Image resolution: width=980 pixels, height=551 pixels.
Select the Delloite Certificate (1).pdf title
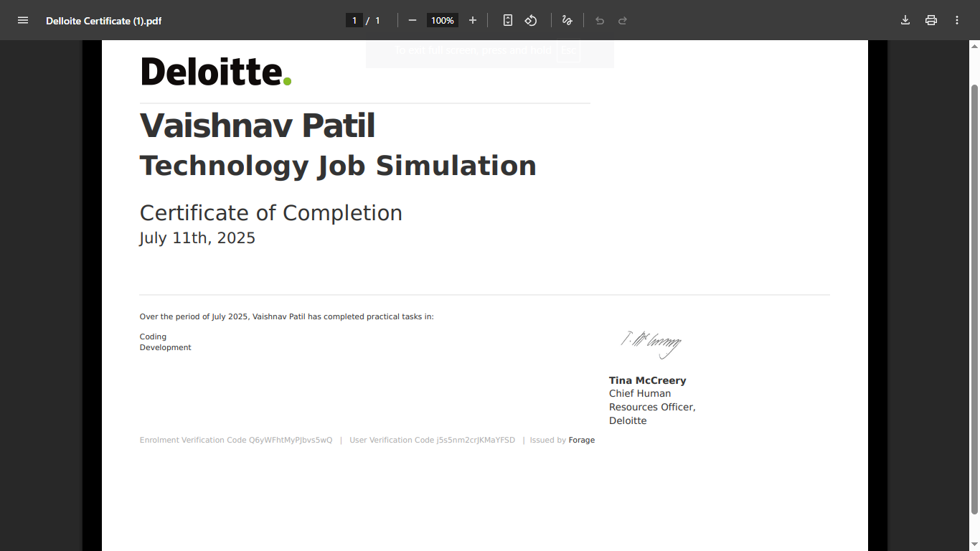(x=103, y=20)
